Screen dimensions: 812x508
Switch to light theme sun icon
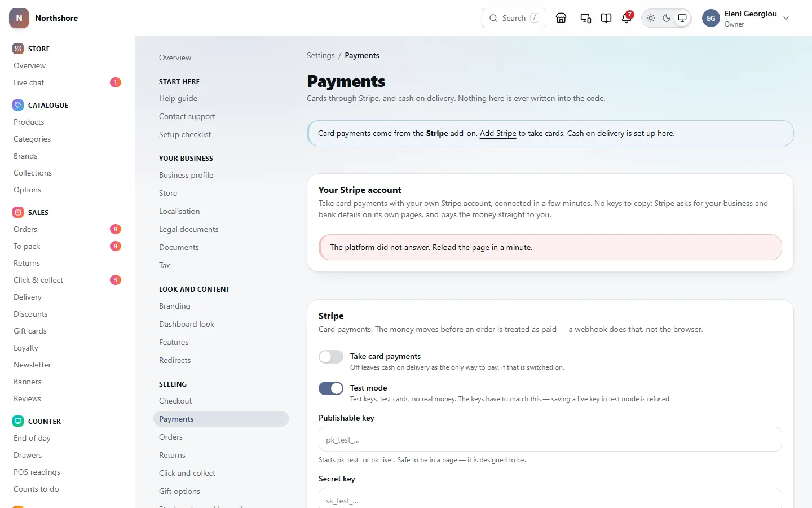tap(651, 18)
